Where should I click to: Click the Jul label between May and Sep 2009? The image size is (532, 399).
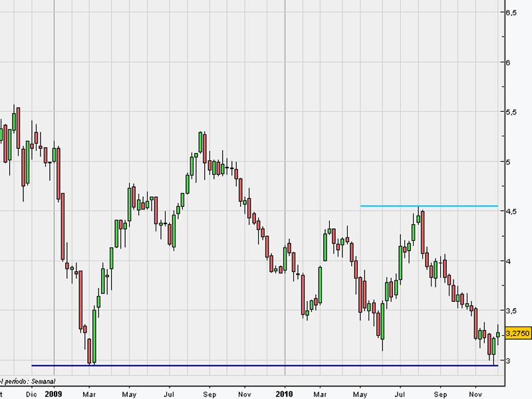click(169, 394)
